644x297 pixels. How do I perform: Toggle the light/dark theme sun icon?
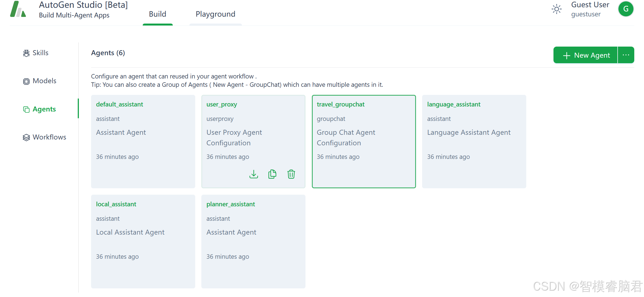(557, 9)
